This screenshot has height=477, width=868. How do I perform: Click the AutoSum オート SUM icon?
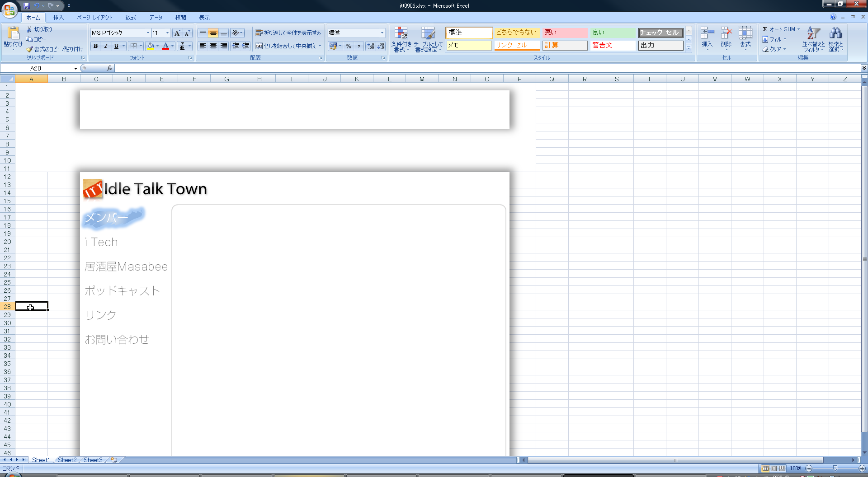pos(765,29)
